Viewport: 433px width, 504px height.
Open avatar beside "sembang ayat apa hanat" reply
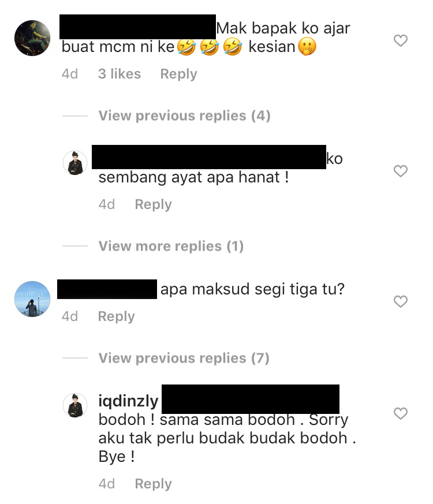(75, 163)
